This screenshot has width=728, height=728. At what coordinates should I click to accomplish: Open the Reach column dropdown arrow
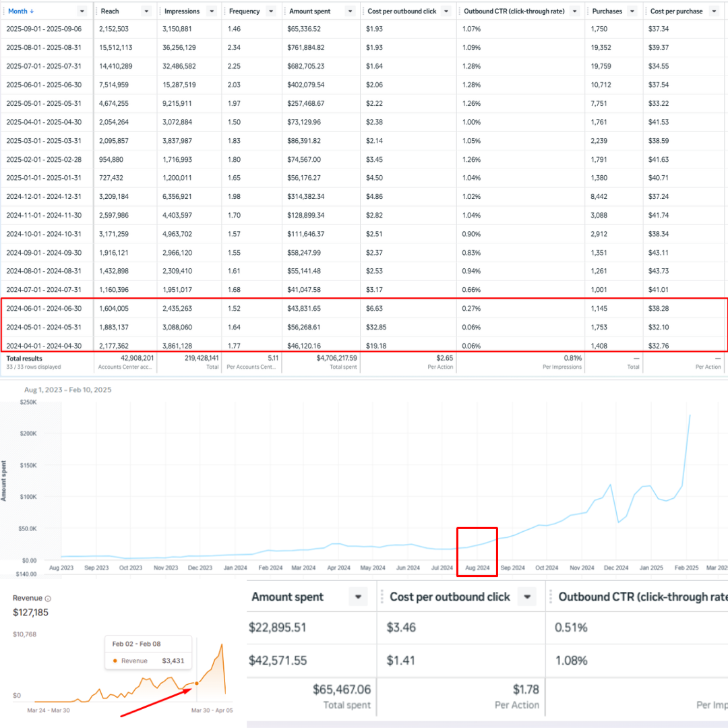coord(146,11)
